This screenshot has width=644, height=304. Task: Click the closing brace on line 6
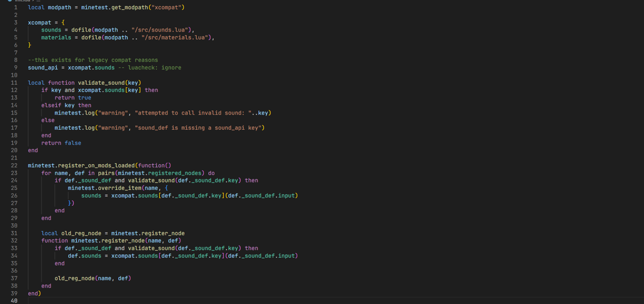[x=30, y=45]
